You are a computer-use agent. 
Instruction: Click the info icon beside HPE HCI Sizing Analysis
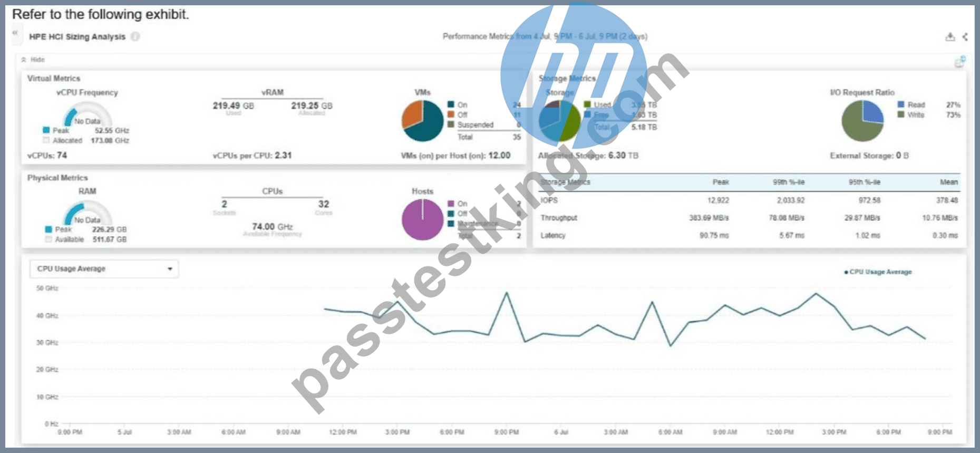point(135,36)
